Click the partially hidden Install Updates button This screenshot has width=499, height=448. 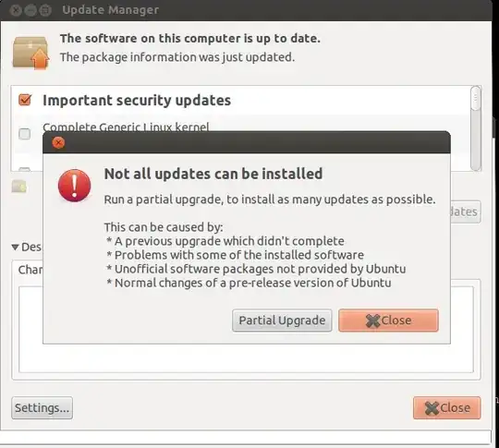466,212
